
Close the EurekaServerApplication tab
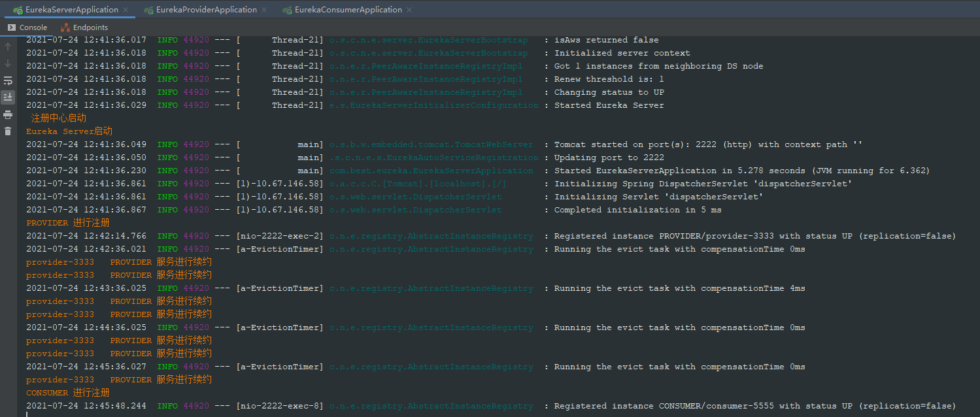[x=127, y=10]
